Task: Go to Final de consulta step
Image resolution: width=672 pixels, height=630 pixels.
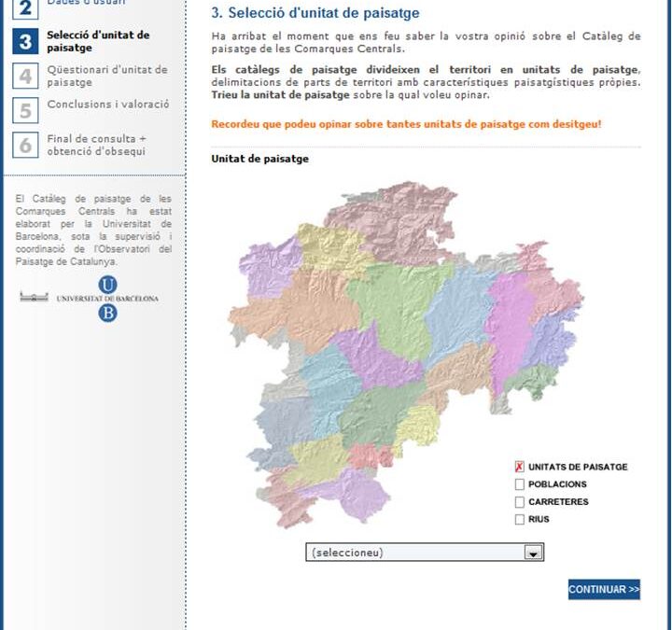Action: [x=96, y=145]
